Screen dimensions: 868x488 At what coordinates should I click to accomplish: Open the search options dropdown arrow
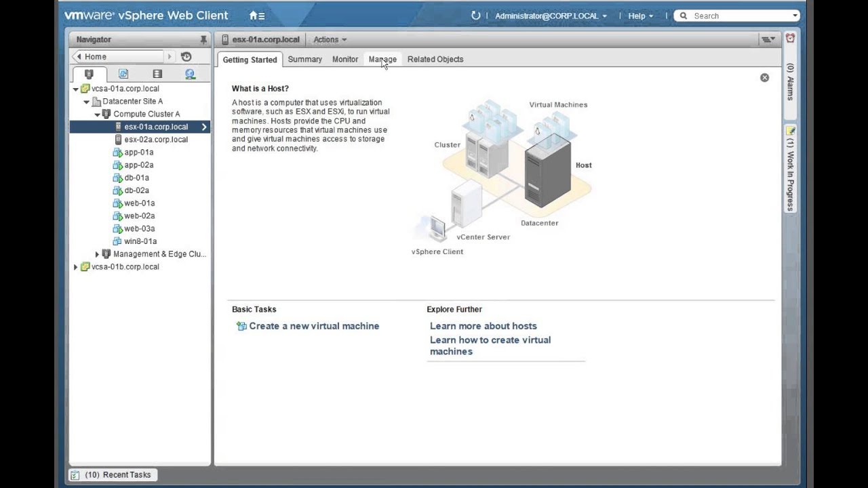[x=795, y=16]
